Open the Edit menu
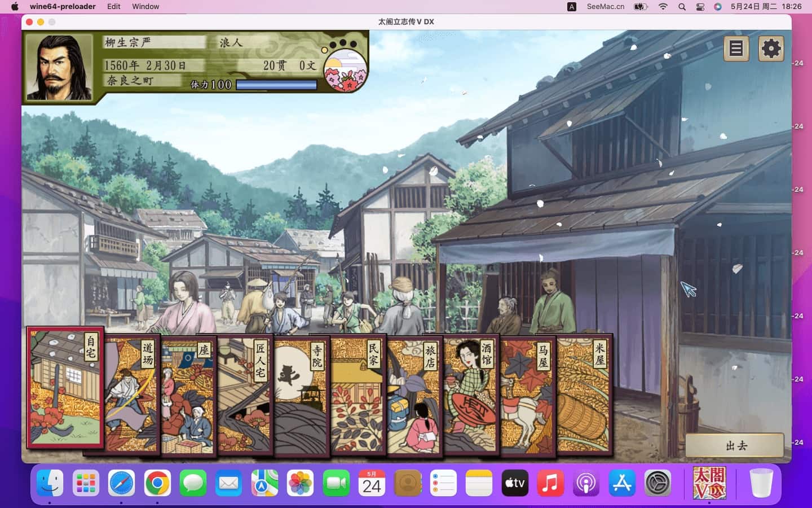Image resolution: width=812 pixels, height=508 pixels. 114,6
